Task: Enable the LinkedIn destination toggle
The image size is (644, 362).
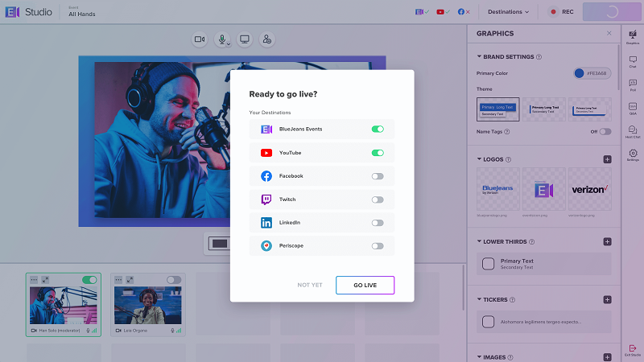Action: tap(378, 223)
